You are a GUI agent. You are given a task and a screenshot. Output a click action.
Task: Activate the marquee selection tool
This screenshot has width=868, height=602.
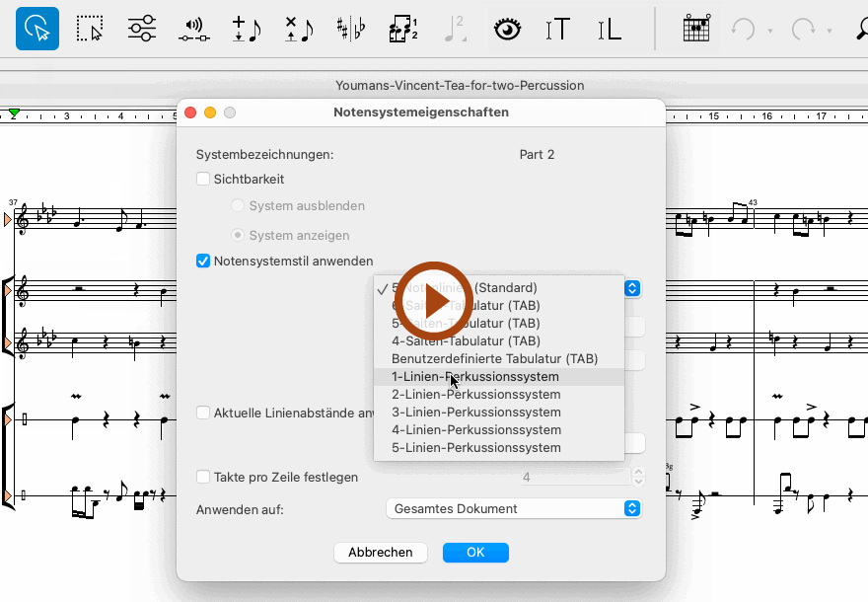tap(90, 29)
